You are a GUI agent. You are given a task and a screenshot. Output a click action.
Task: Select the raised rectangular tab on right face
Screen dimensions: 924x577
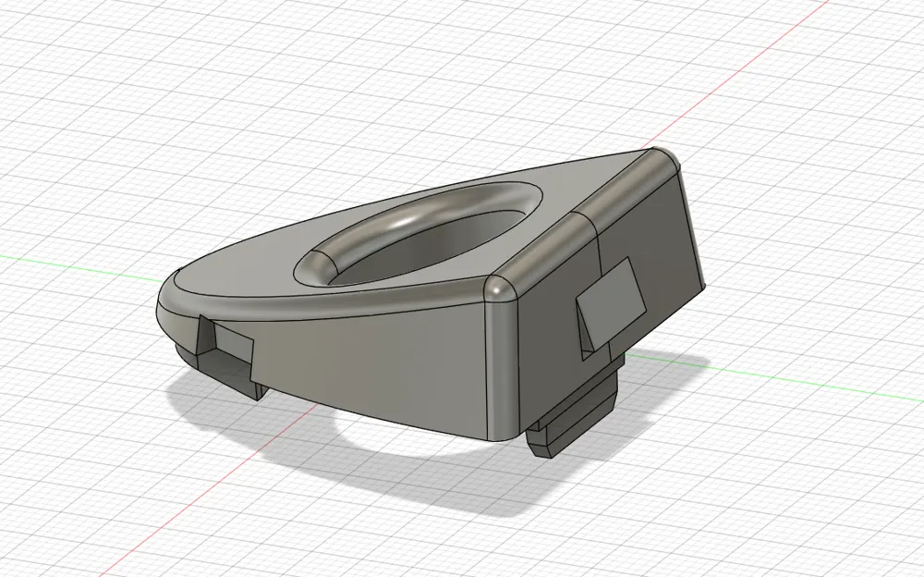[611, 302]
